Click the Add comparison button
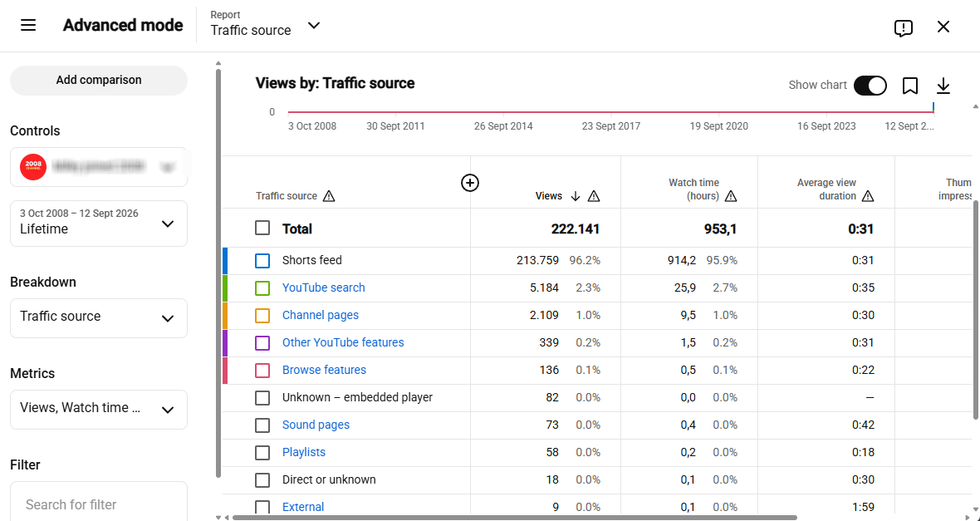 [99, 80]
